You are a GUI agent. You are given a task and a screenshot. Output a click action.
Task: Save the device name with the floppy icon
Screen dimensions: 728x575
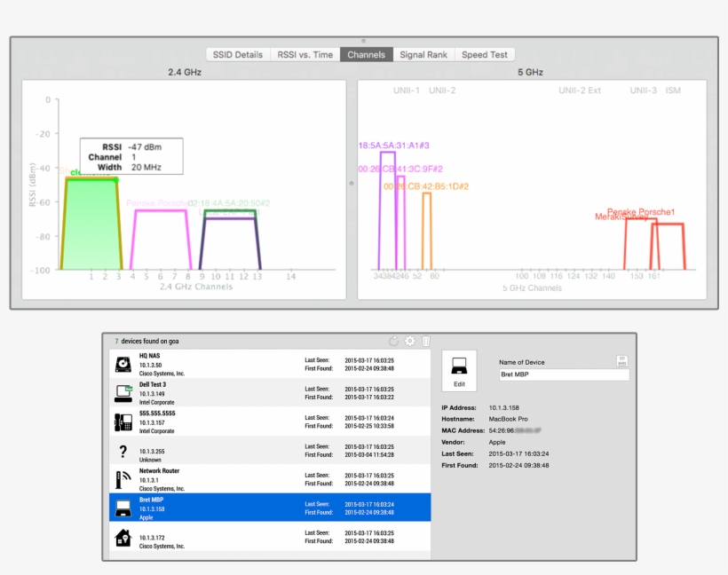pos(622,360)
